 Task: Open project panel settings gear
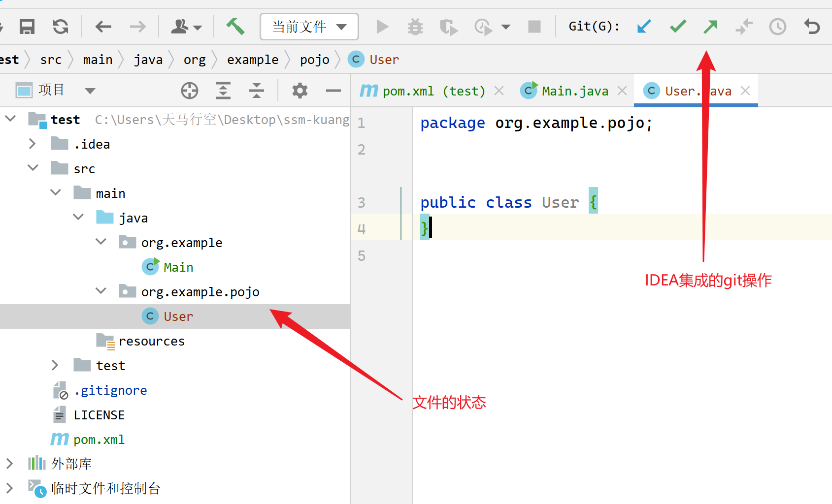click(300, 91)
